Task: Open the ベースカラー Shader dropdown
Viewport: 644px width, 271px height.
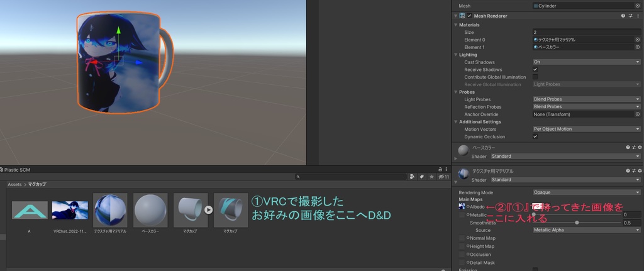Action: (x=565, y=156)
